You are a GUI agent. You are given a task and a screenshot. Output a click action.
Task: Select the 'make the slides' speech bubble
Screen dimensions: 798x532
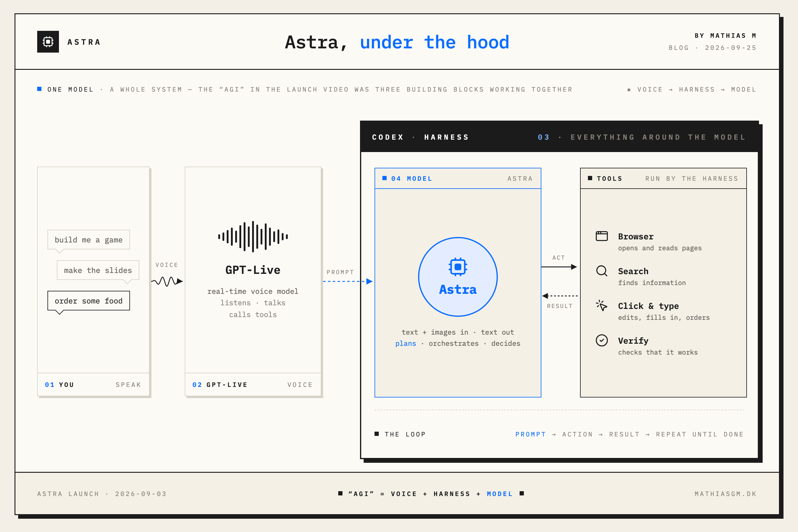98,271
